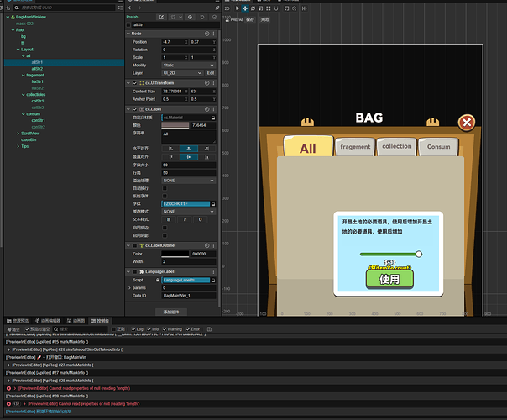Expand the #26 sim/takeout log entry
This screenshot has width=507, height=420.
coord(8,349)
